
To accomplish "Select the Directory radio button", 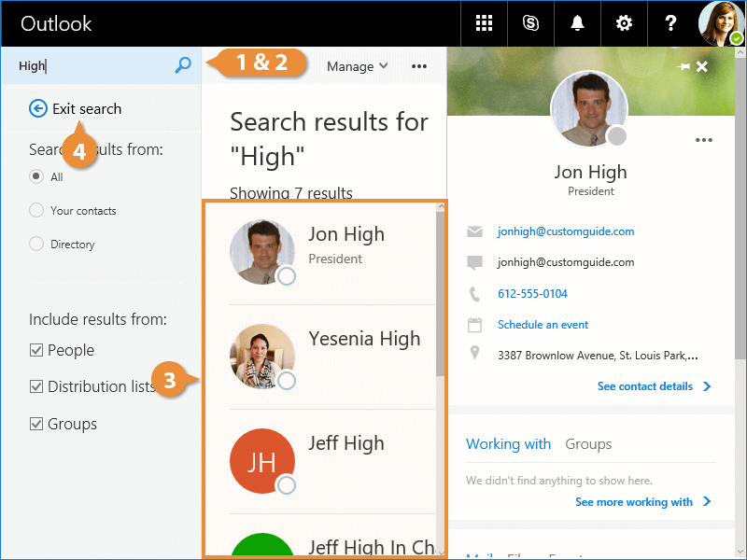I will 36,244.
